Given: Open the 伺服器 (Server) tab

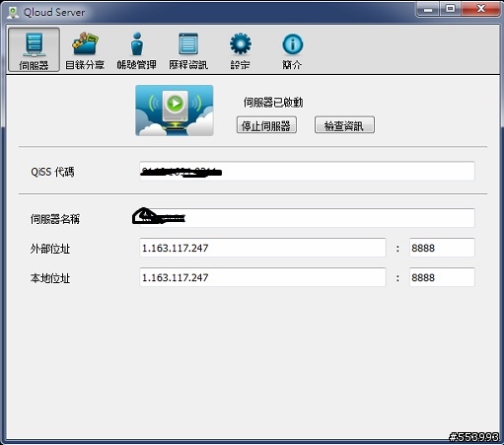Looking at the screenshot, I should pos(34,49).
